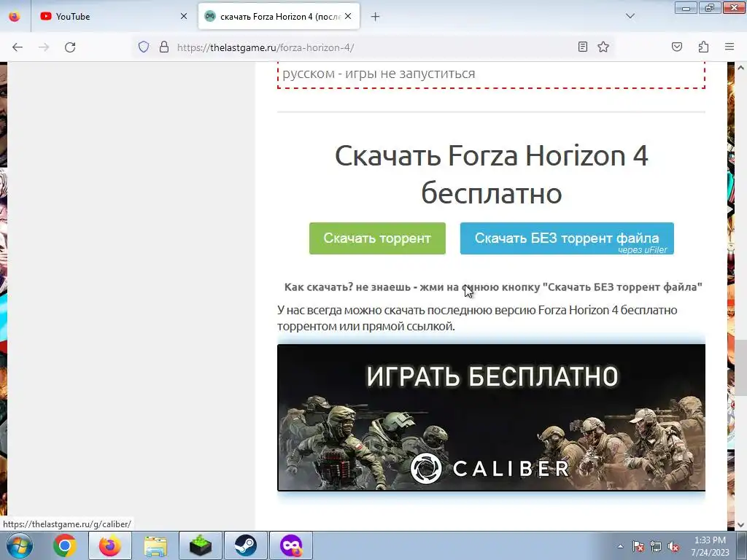Reload the current page
Screen dimensions: 747x560
pyautogui.click(x=70, y=47)
